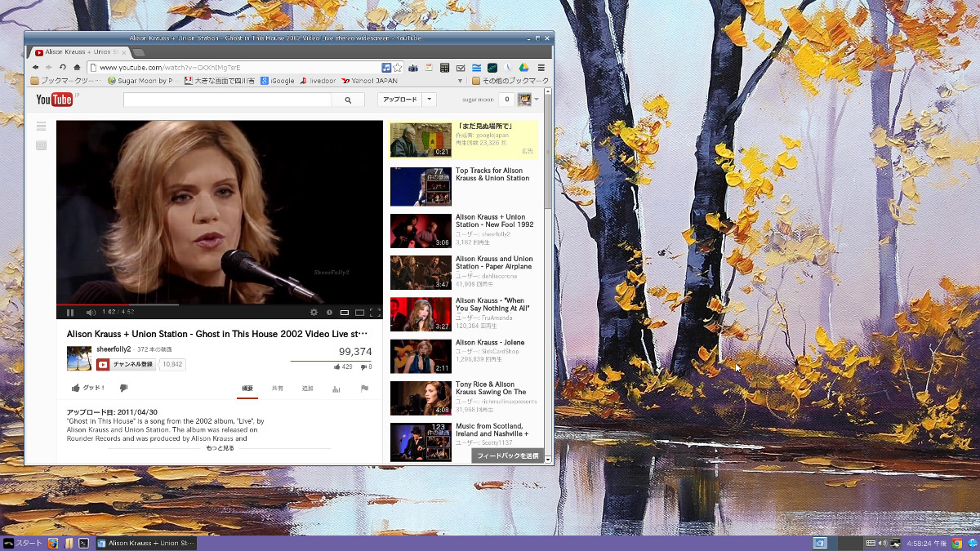Pause the video playback
This screenshot has width=980, height=551.
click(x=70, y=312)
